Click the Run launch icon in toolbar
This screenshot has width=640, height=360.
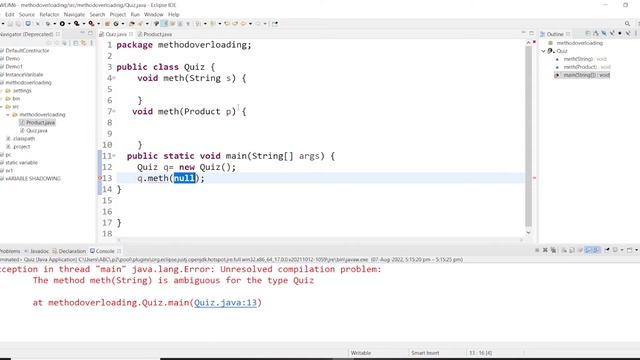point(62,24)
